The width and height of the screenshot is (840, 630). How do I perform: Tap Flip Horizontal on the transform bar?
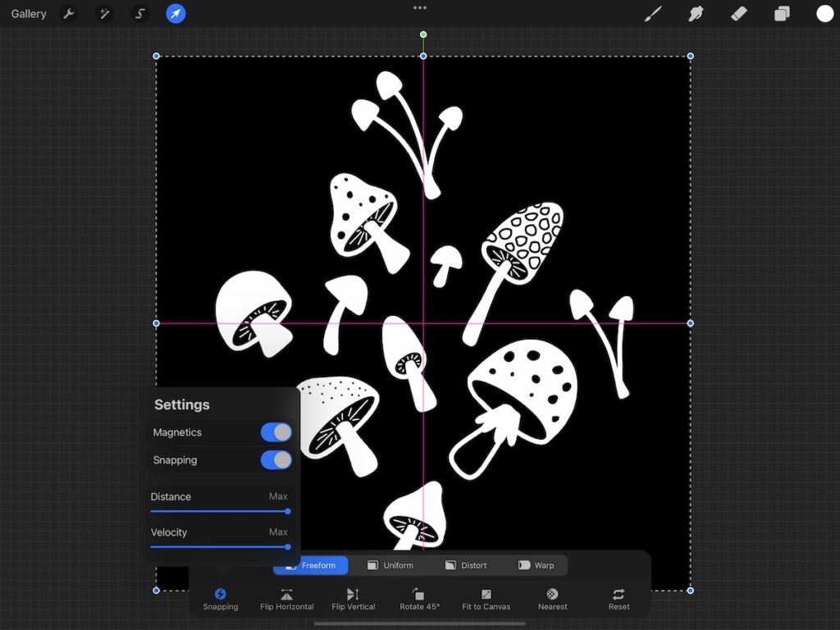(x=286, y=596)
